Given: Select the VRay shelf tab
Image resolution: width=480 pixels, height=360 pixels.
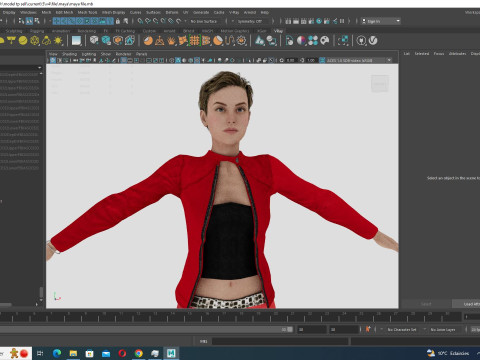Looking at the screenshot, I should (x=278, y=31).
